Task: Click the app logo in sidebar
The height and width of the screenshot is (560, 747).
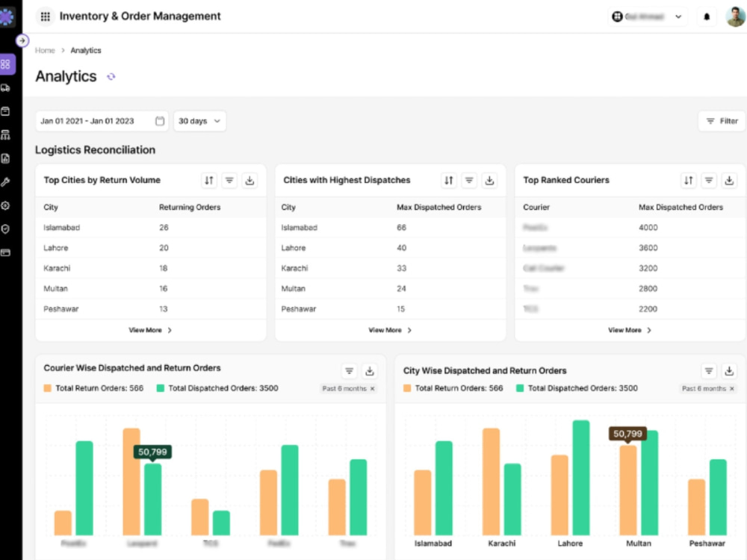Action: (x=7, y=17)
